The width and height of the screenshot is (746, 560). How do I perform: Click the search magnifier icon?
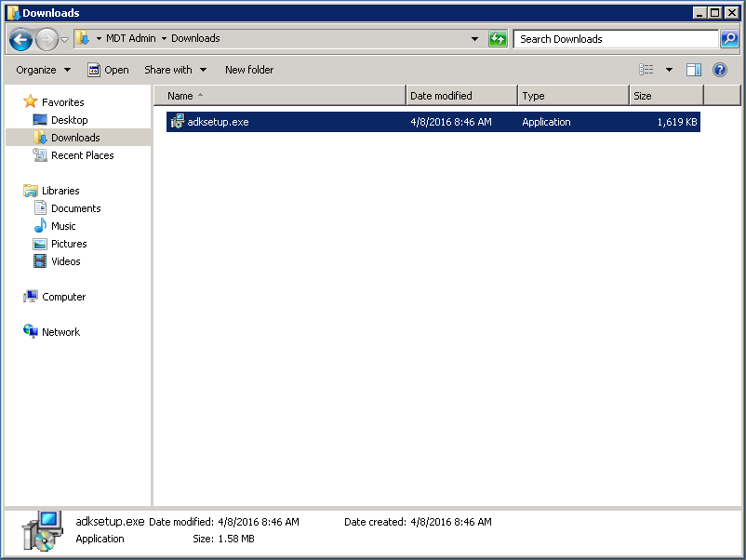click(730, 39)
